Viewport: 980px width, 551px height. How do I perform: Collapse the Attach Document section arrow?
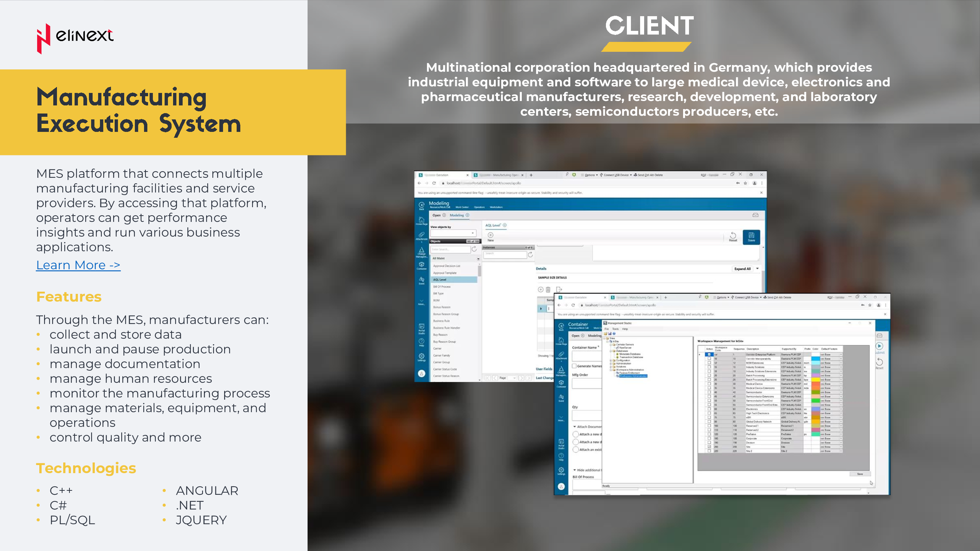pyautogui.click(x=574, y=426)
